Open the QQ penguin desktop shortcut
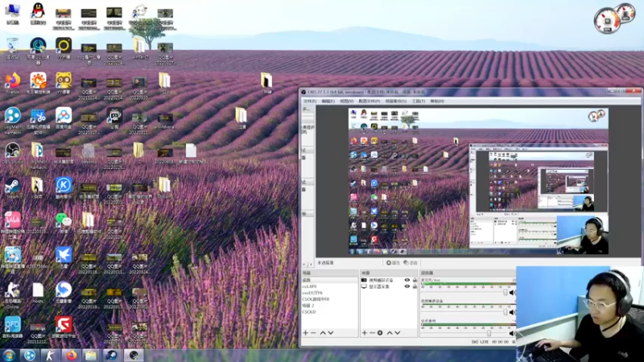The width and height of the screenshot is (644, 362). (38, 13)
